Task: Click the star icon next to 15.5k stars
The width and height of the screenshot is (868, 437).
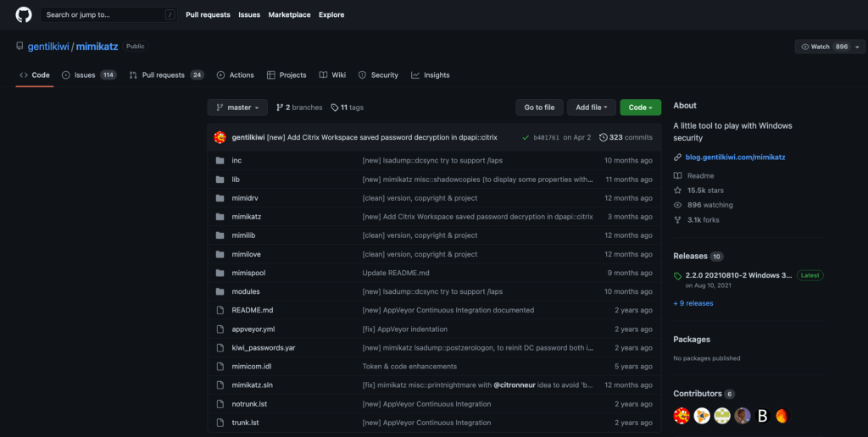Action: 677,191
